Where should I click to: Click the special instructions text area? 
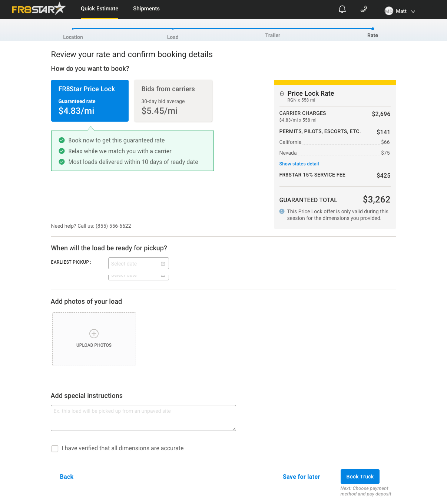click(x=143, y=418)
